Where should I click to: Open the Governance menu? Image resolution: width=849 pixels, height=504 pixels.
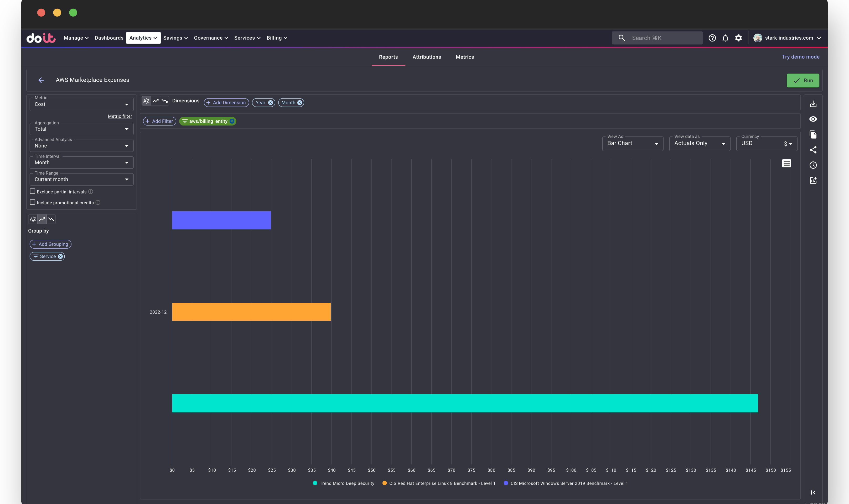click(211, 38)
